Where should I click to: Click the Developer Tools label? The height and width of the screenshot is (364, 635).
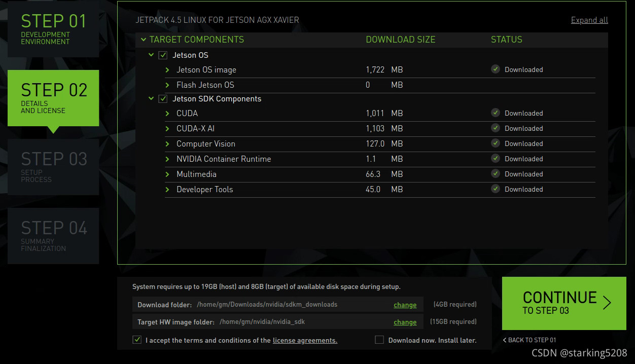pos(205,190)
